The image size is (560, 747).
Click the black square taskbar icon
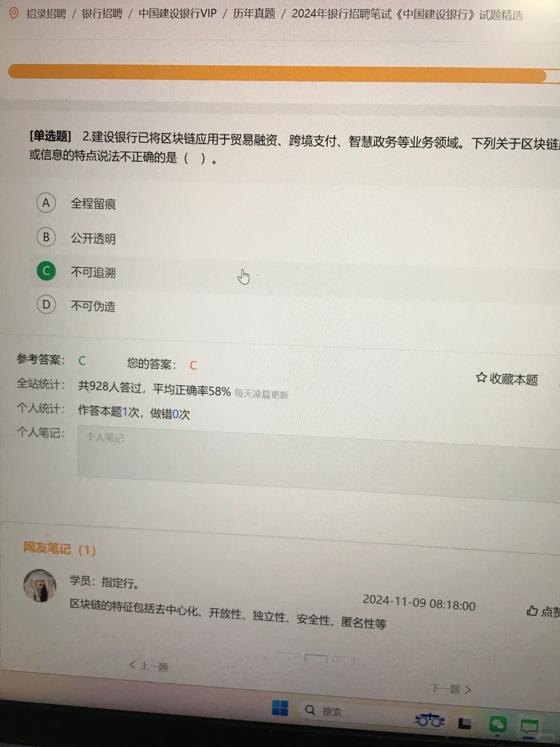point(465,723)
